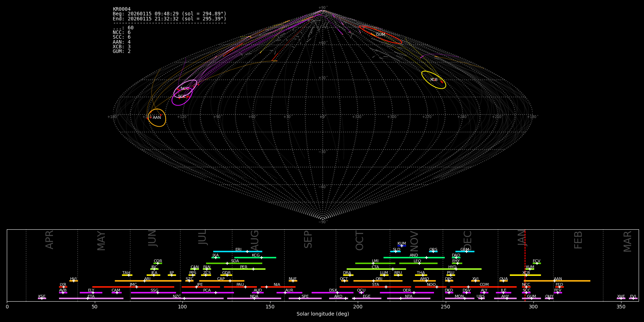The width and height of the screenshot is (644, 322).
Task: Click the QUA shower marker in timeline
Action: 503,281
